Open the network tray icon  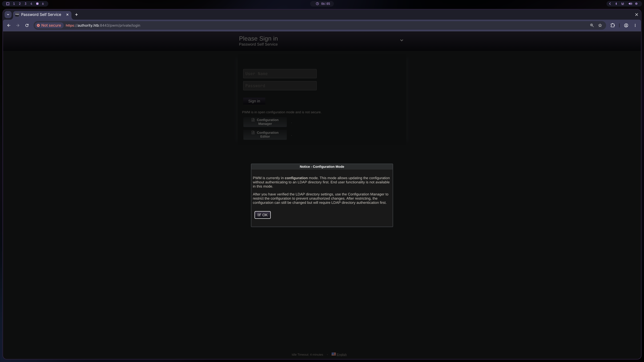coord(622,4)
